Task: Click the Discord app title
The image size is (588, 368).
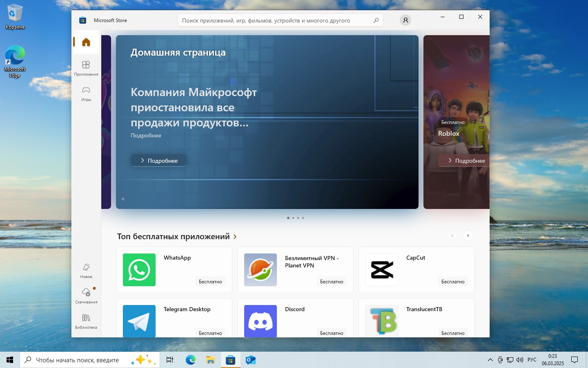Action: pos(295,309)
